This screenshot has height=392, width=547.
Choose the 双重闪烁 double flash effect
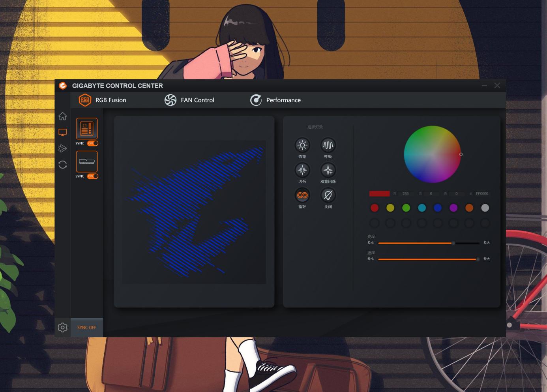(x=328, y=170)
